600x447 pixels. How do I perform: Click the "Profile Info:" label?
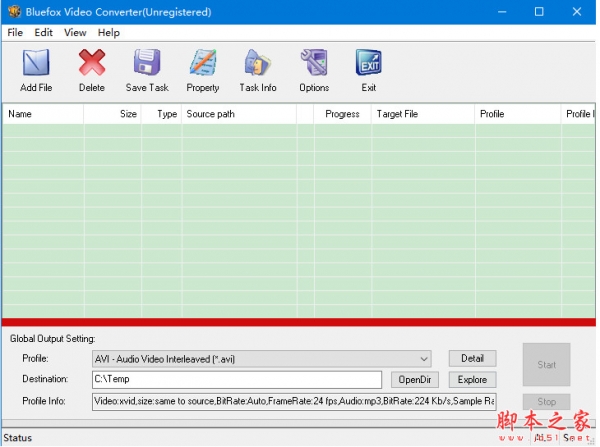pos(44,401)
